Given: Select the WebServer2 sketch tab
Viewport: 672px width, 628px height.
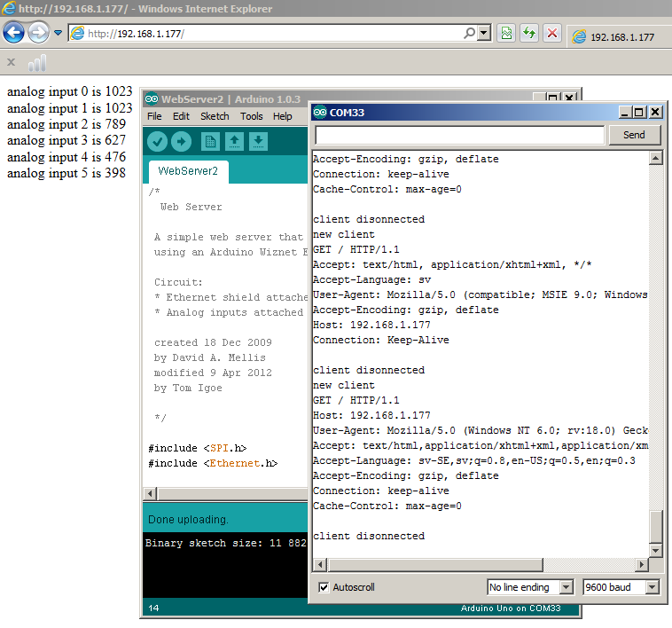Looking at the screenshot, I should click(188, 171).
